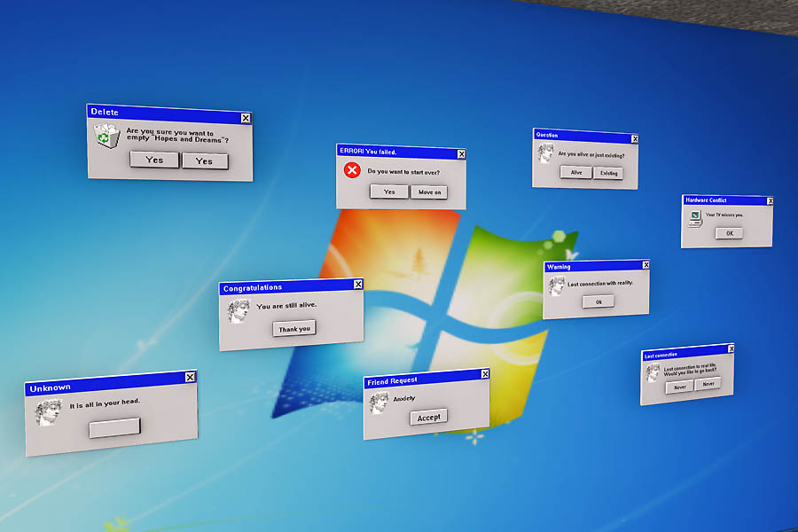This screenshot has width=798, height=532.
Task: Click the Move on button
Action: [429, 192]
